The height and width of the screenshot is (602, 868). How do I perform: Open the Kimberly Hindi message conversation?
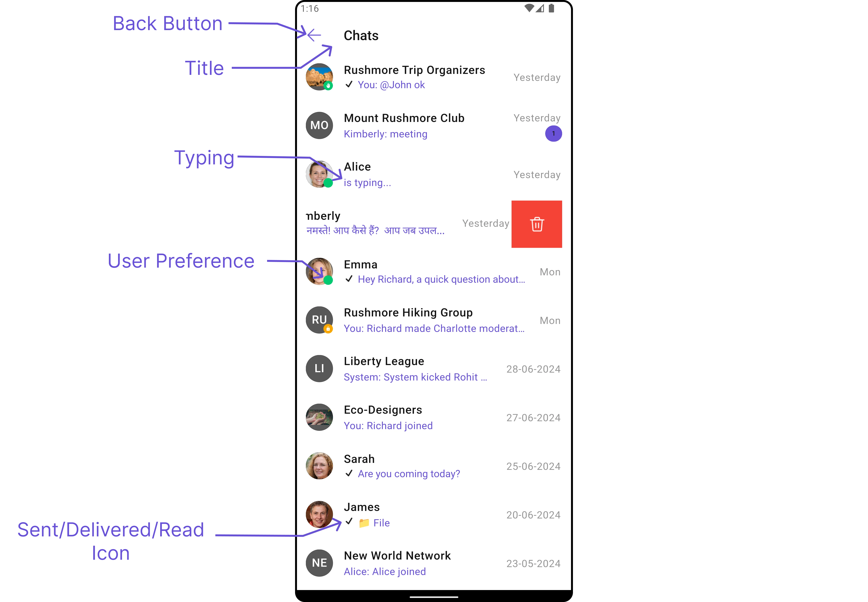pyautogui.click(x=404, y=224)
